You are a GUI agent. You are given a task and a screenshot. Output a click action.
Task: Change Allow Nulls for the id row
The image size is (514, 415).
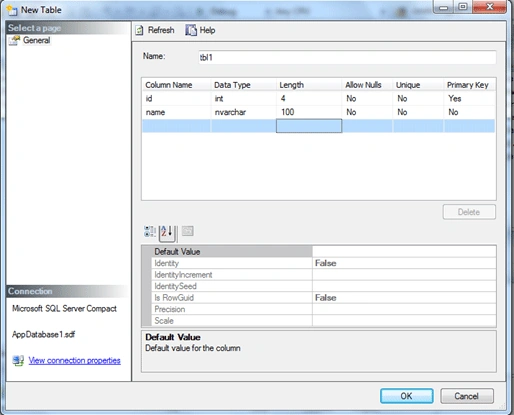click(367, 99)
